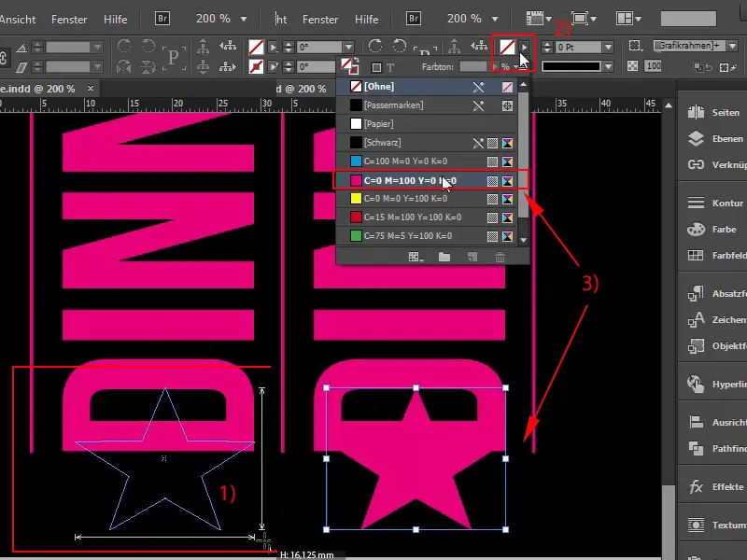Open the Farbton percent dropdown arrow
Viewport: 747px width, 560px height.
click(496, 66)
